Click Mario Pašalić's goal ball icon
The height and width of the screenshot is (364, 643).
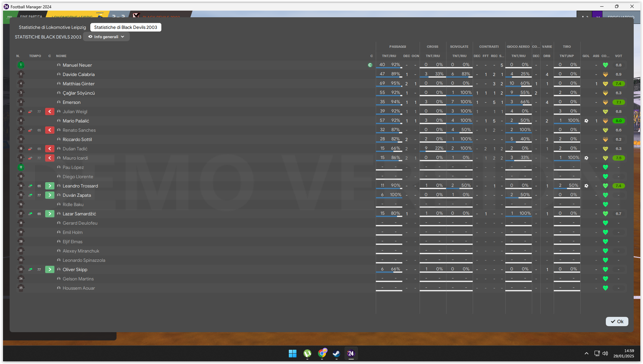(586, 121)
